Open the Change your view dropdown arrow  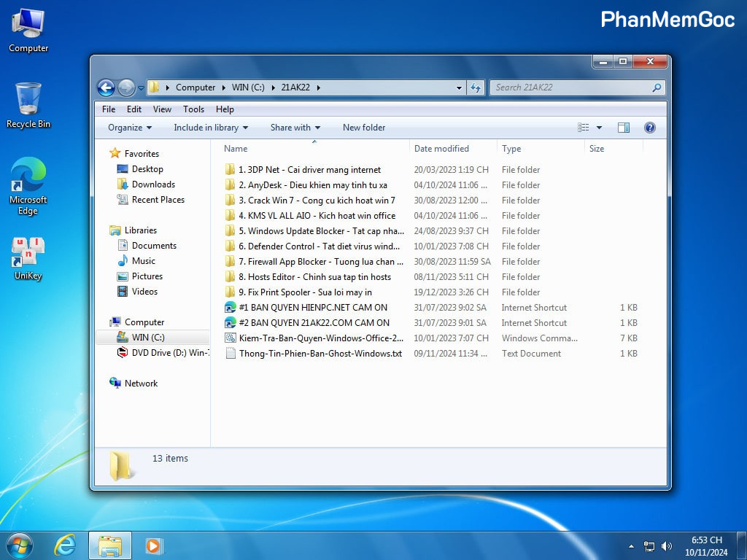(x=600, y=128)
